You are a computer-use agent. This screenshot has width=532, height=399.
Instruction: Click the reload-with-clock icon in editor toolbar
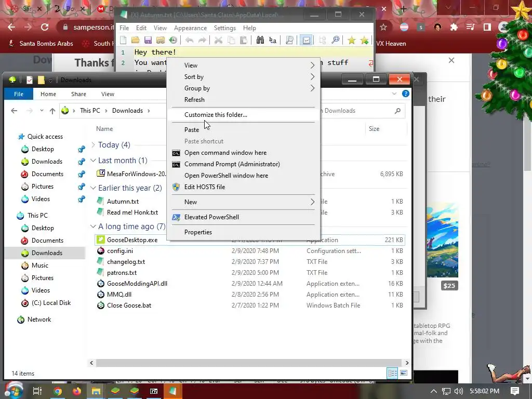(x=173, y=41)
